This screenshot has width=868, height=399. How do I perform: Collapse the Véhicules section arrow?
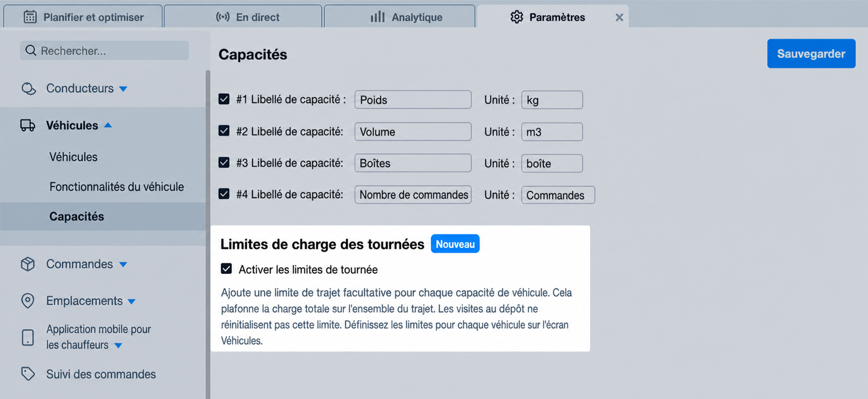(108, 125)
